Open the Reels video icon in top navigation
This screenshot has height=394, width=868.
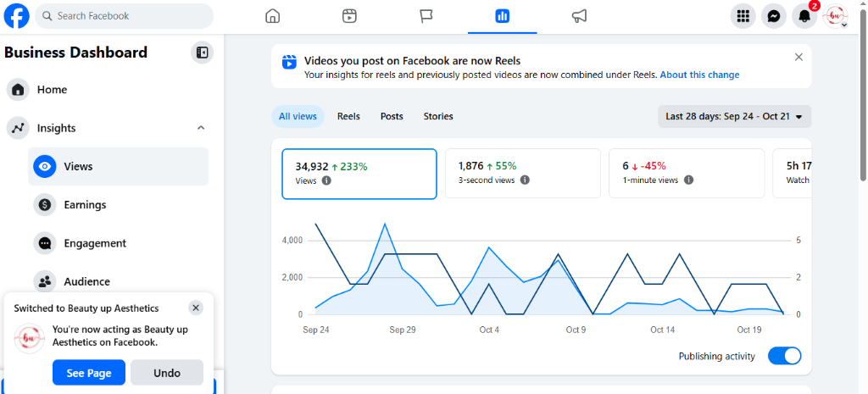point(349,16)
